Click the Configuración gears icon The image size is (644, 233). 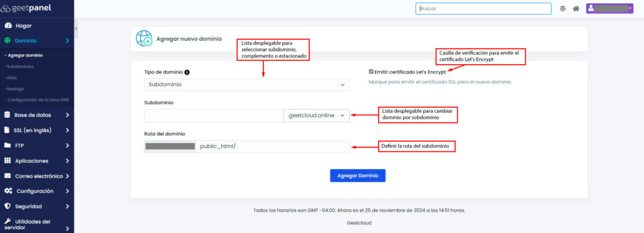[x=8, y=191]
